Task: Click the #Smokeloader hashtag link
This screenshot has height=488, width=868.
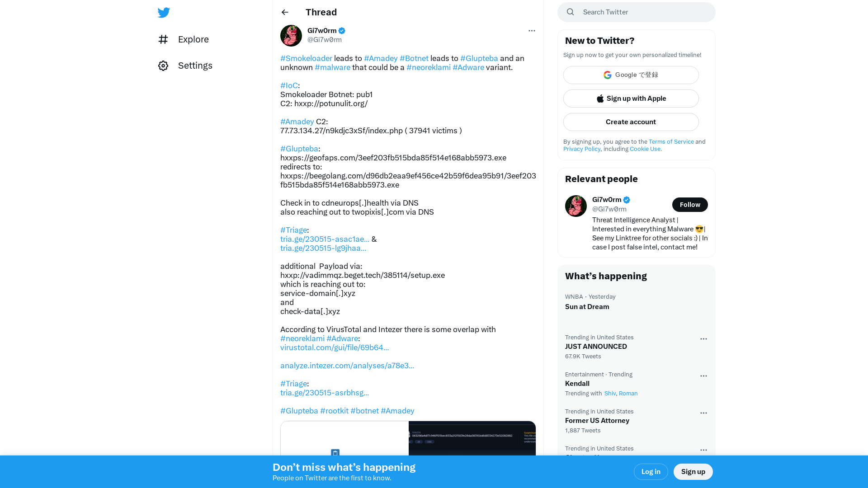Action: tap(307, 58)
